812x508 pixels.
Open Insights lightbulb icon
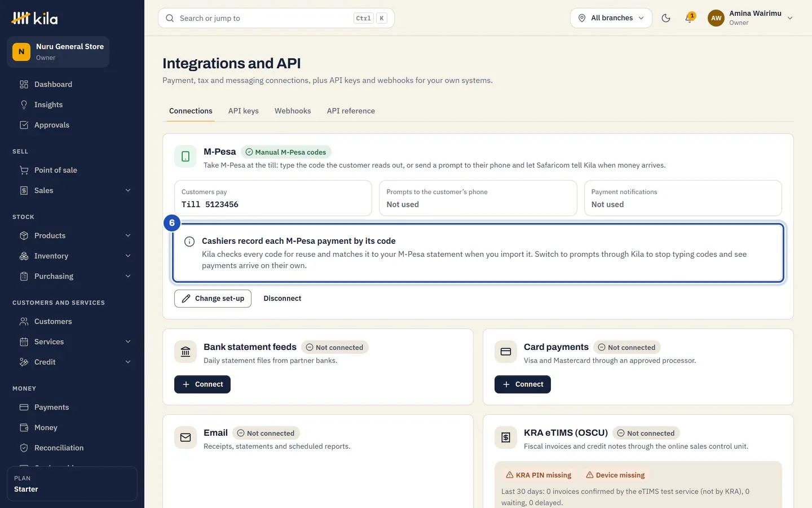pyautogui.click(x=24, y=104)
